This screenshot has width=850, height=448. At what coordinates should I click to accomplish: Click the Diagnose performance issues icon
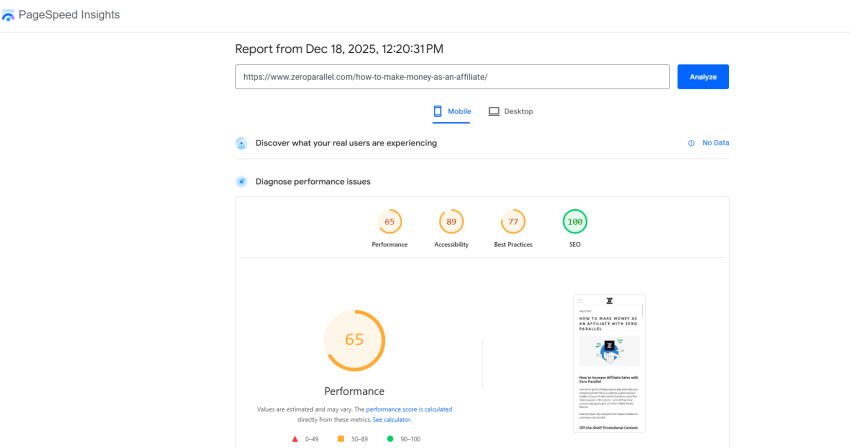[241, 182]
